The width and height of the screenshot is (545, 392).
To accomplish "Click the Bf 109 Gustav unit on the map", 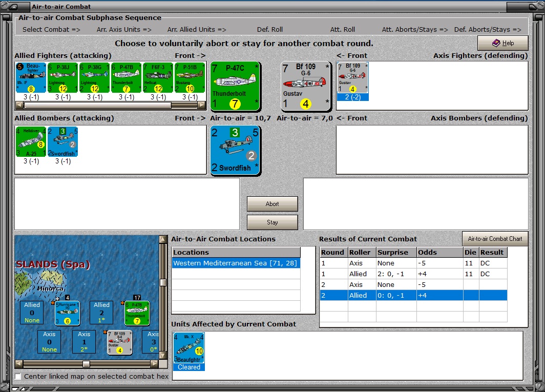I will pyautogui.click(x=119, y=343).
